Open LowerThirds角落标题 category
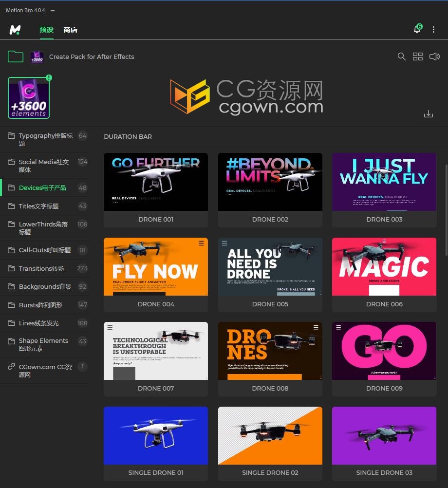Viewport: 448px width, 488px height. pos(45,228)
